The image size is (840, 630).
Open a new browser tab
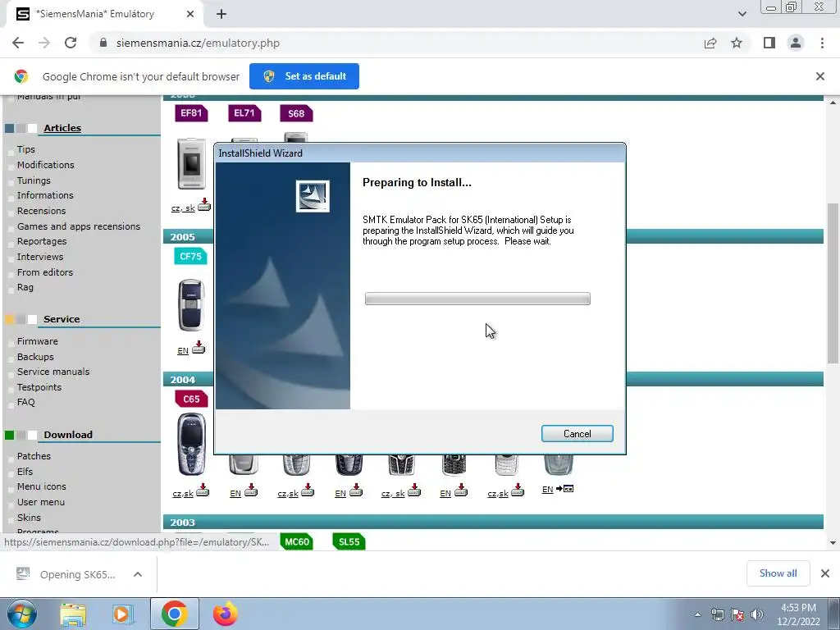click(x=221, y=14)
